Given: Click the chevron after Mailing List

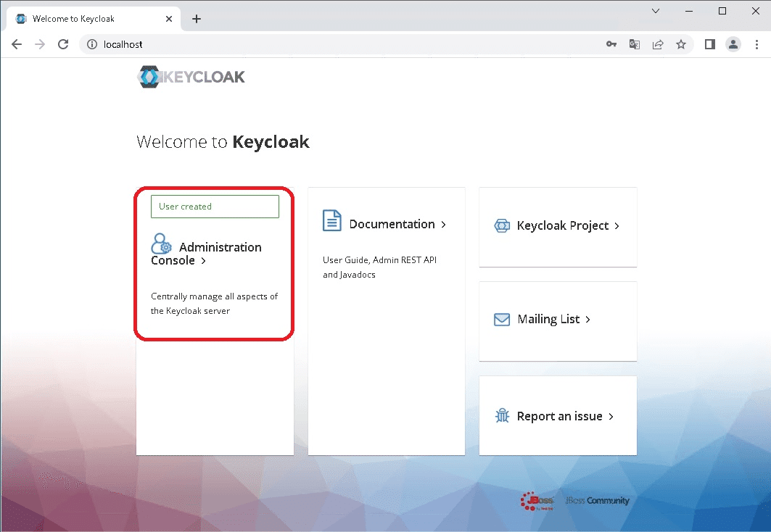Looking at the screenshot, I should pos(587,320).
